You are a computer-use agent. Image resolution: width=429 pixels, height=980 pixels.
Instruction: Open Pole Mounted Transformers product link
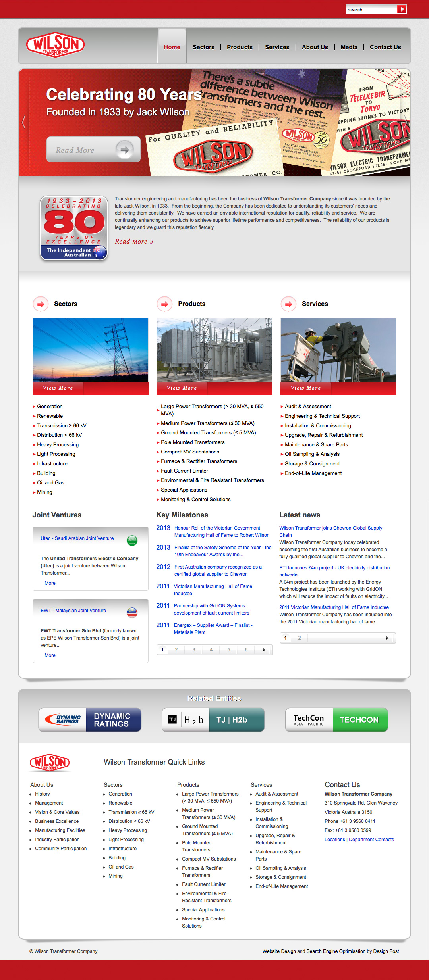click(x=193, y=442)
